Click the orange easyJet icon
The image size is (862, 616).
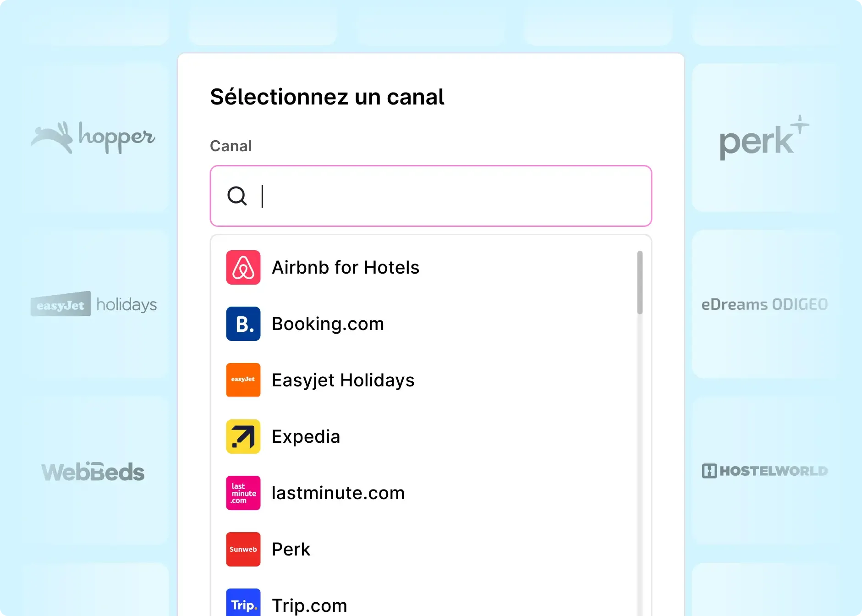tap(243, 380)
